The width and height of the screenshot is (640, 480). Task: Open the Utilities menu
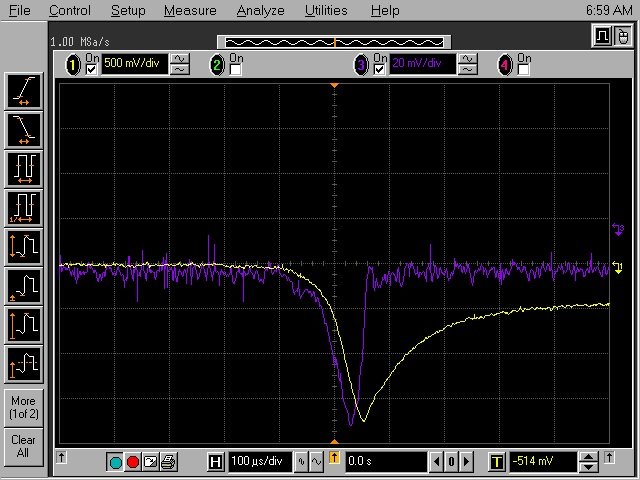point(326,10)
